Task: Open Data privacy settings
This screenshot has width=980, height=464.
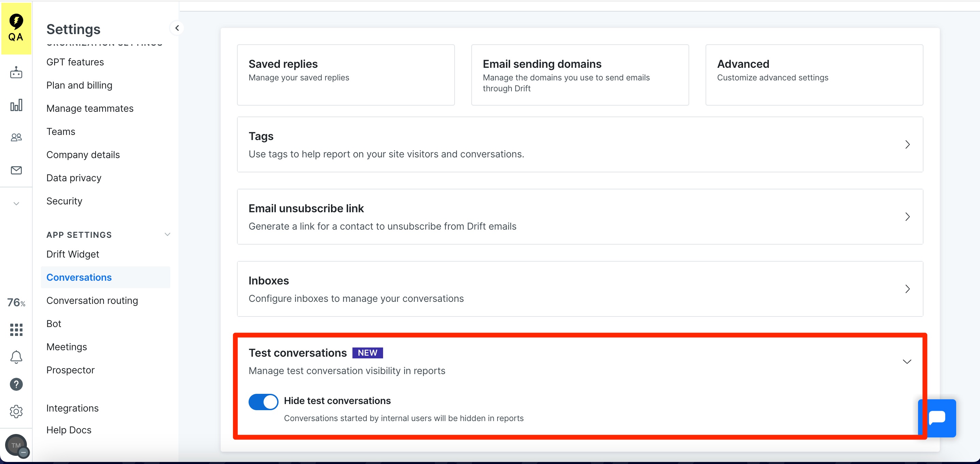Action: click(74, 178)
